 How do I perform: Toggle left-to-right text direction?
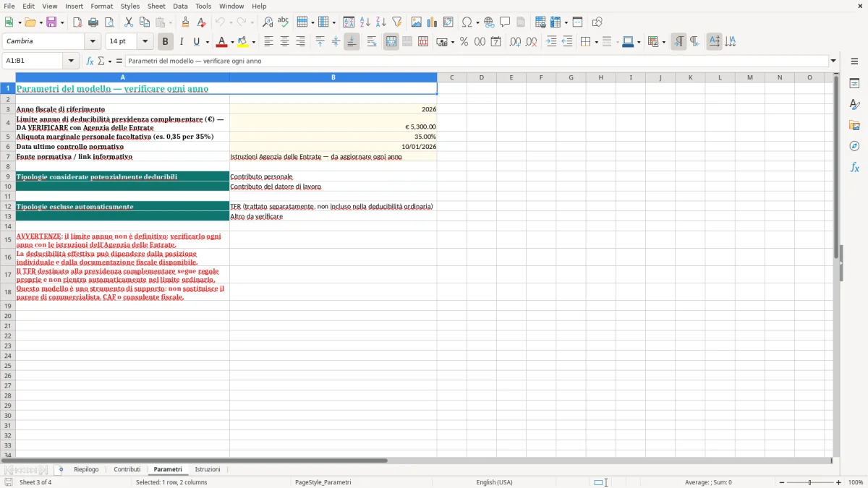(x=678, y=42)
